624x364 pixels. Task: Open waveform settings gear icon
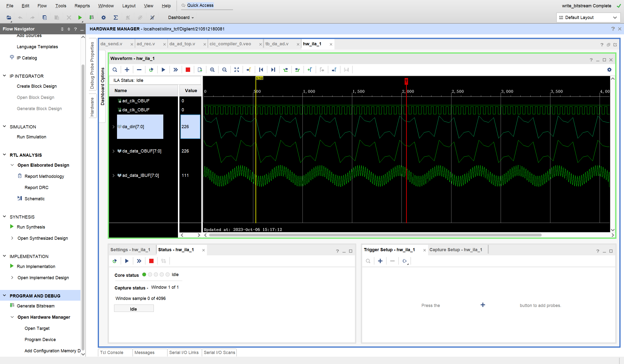(x=609, y=70)
